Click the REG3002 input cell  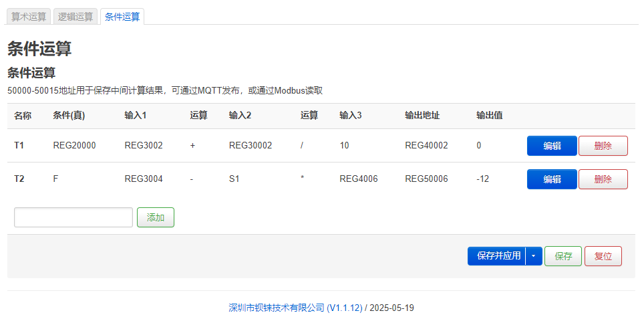[144, 146]
